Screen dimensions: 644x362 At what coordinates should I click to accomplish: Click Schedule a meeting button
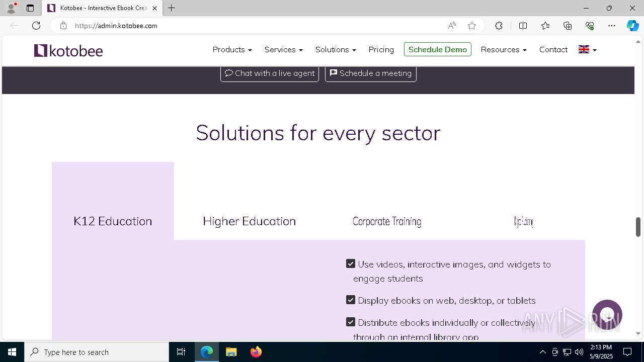(371, 73)
